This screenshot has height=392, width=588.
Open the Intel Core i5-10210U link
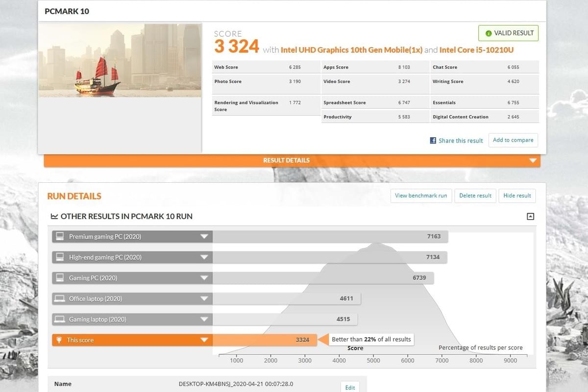click(476, 49)
